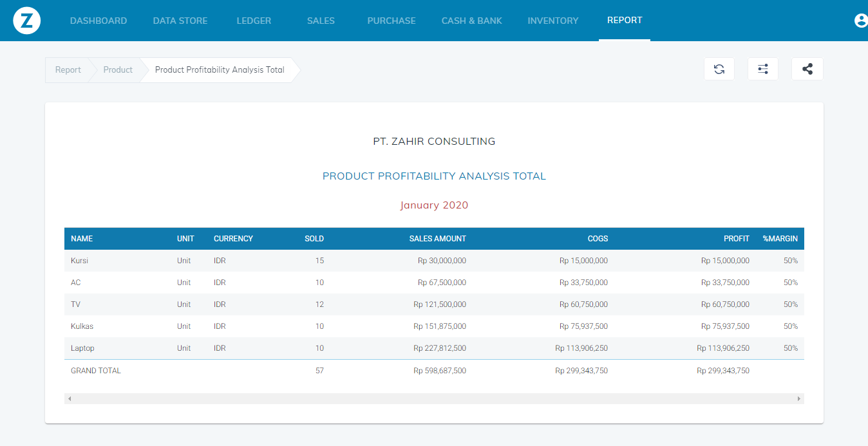Select the Purchase menu
The width and height of the screenshot is (868, 446).
point(392,21)
